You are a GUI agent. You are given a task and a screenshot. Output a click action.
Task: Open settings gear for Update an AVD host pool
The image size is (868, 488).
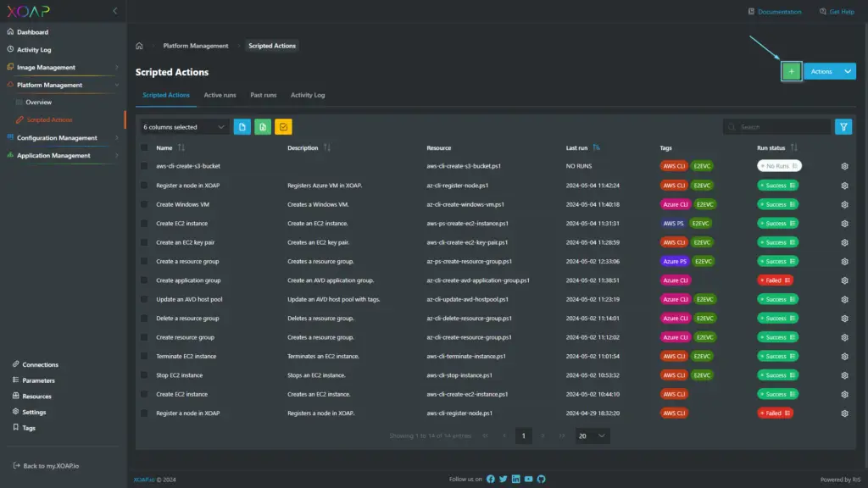click(x=844, y=299)
